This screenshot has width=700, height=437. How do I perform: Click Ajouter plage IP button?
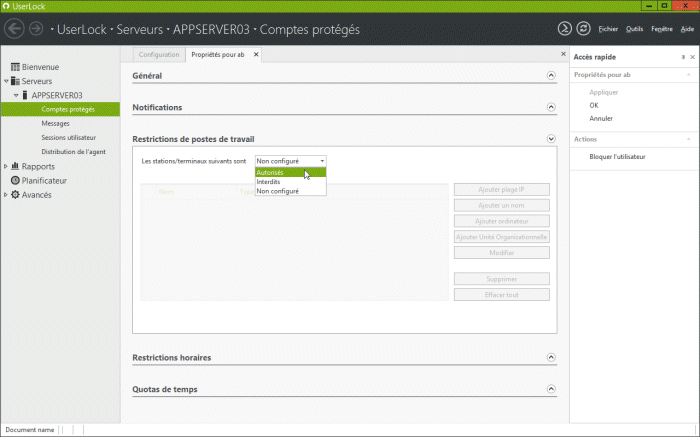click(x=501, y=189)
